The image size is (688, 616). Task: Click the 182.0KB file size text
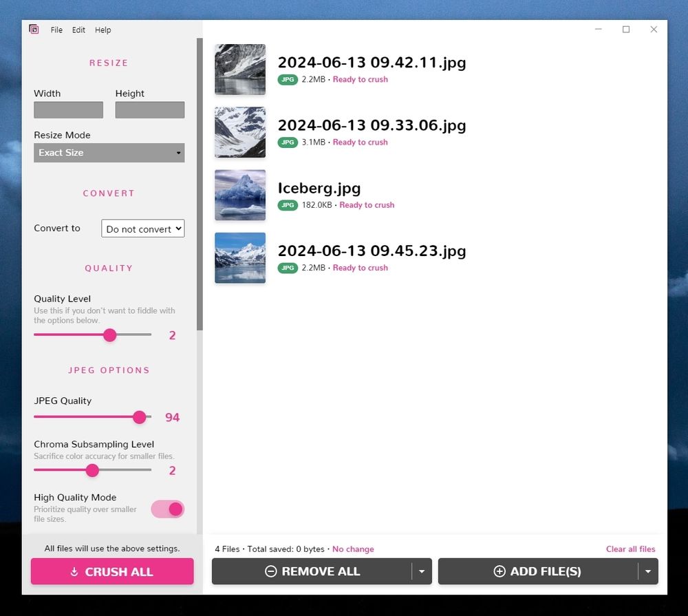click(x=316, y=205)
